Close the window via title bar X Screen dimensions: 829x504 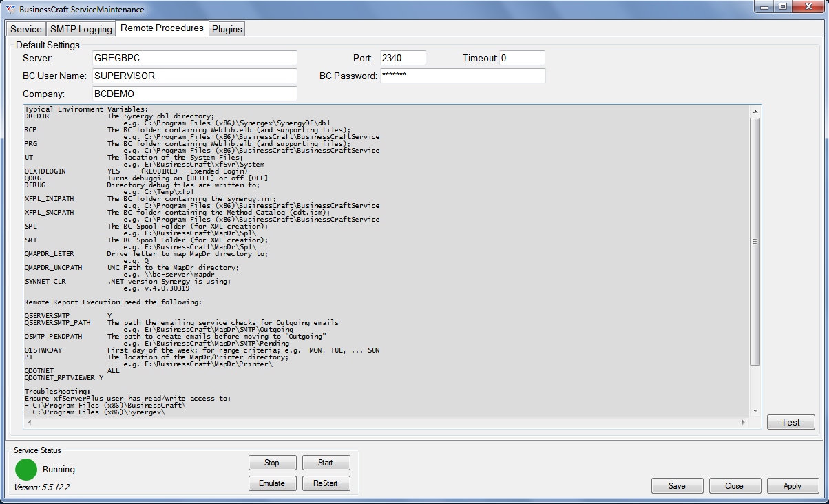click(x=807, y=7)
